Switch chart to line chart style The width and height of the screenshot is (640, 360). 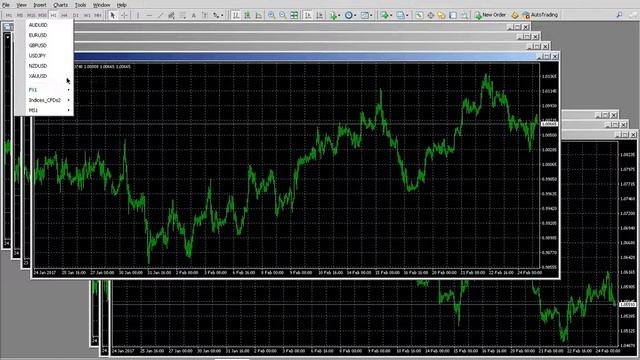point(259,15)
